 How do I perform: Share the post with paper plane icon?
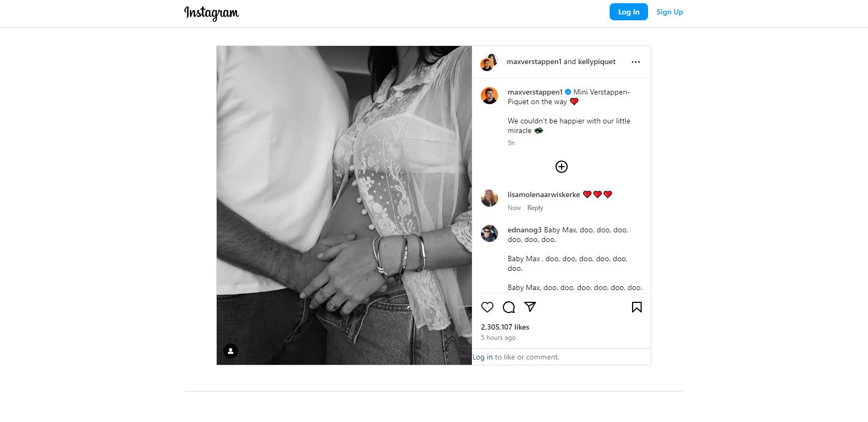[x=530, y=307]
